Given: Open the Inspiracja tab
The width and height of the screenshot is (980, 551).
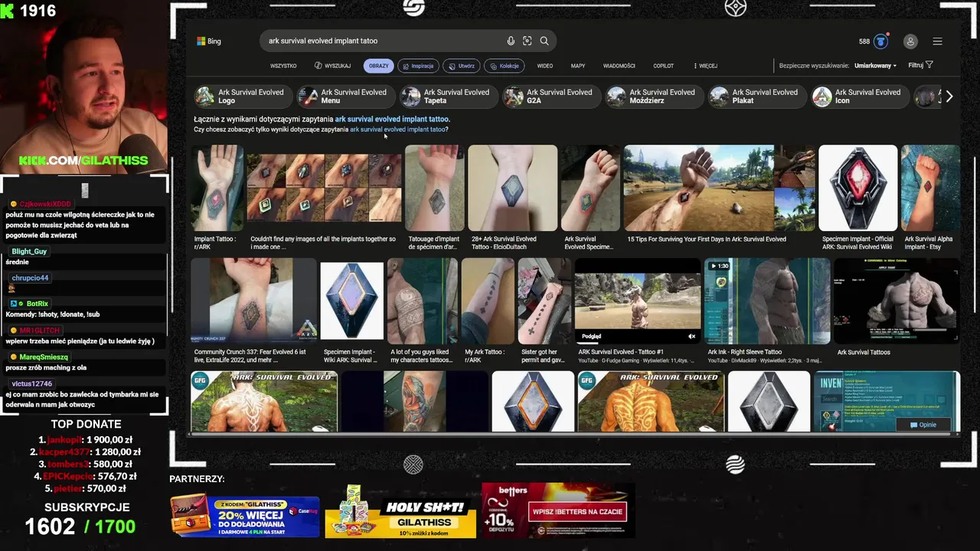Looking at the screenshot, I should point(418,66).
